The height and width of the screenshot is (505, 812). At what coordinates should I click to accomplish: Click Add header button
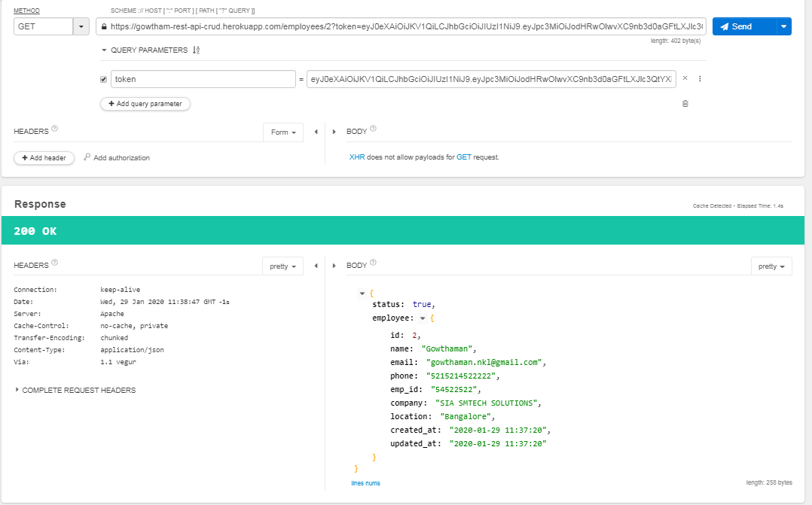pyautogui.click(x=44, y=158)
